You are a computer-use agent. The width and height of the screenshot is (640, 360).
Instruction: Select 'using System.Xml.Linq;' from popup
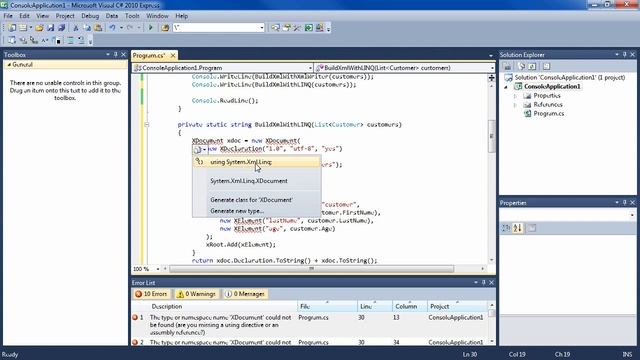(257, 162)
